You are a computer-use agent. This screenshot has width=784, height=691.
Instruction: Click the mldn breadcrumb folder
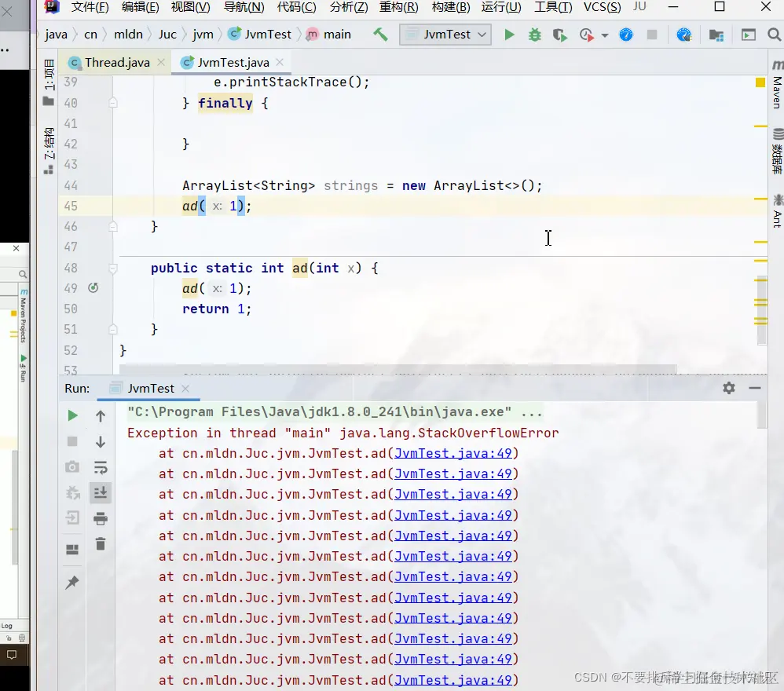coord(128,35)
